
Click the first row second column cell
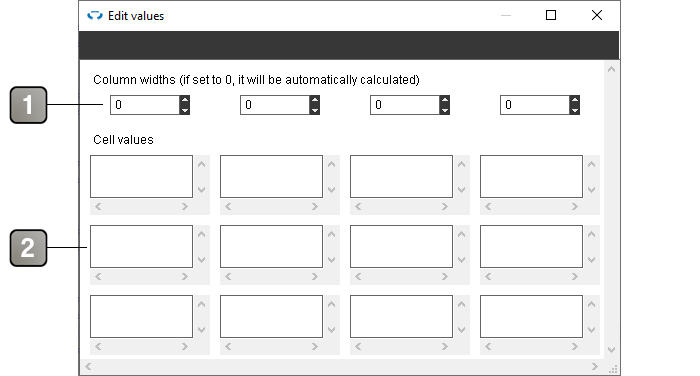pos(271,176)
